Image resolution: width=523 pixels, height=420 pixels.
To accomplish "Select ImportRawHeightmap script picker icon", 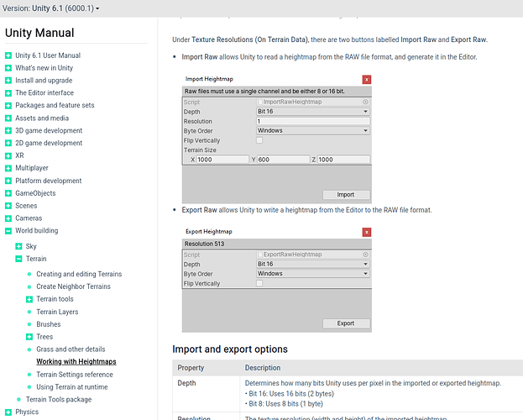I will pos(365,102).
